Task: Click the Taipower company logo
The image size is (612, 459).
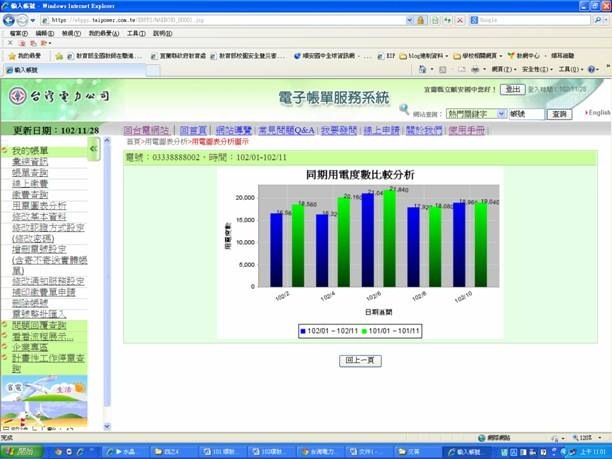Action: click(x=59, y=96)
